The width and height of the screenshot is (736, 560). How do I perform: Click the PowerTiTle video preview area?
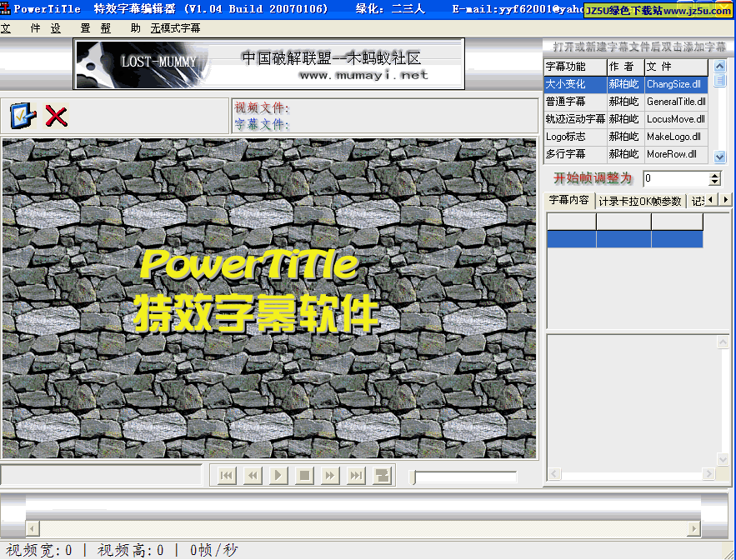coord(269,298)
